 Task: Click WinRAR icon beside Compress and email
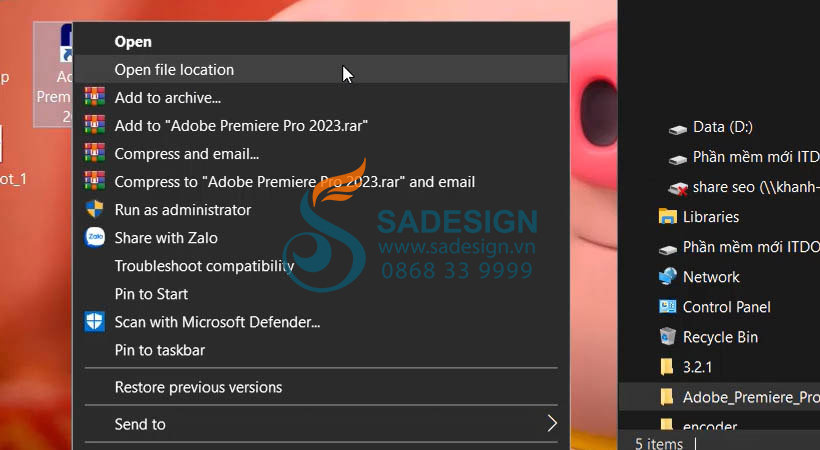(x=95, y=153)
